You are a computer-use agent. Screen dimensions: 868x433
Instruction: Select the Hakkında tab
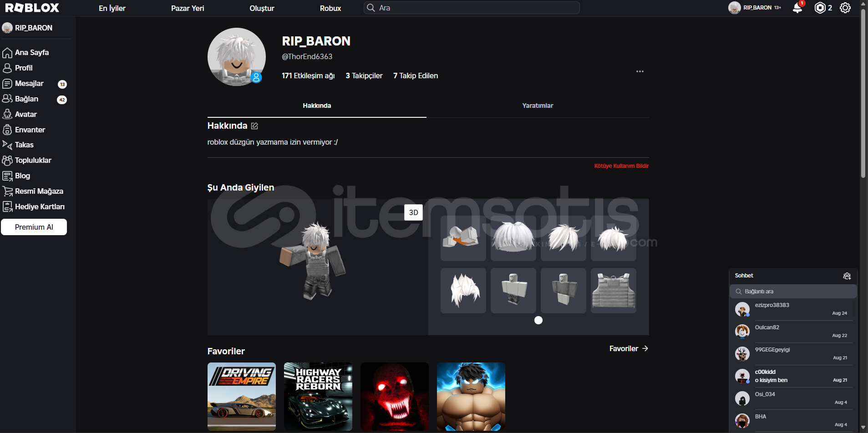pos(317,106)
